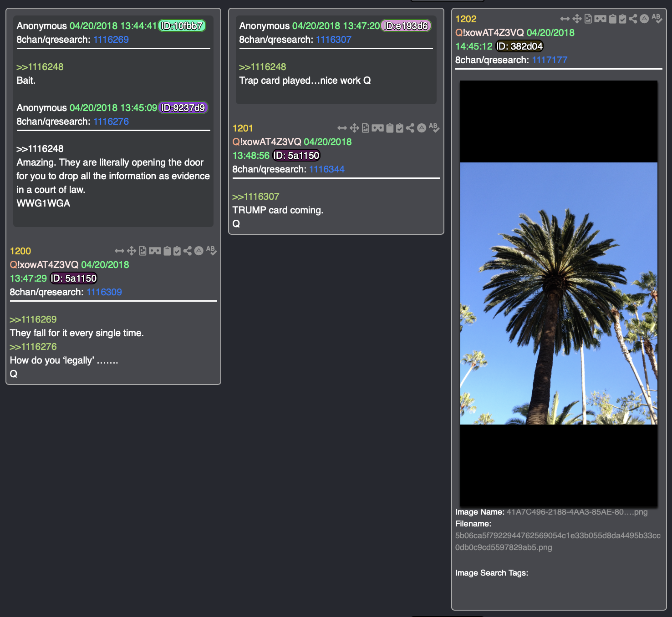Follow the >>1116276 reference in post 1200
The height and width of the screenshot is (617, 672).
coord(33,347)
